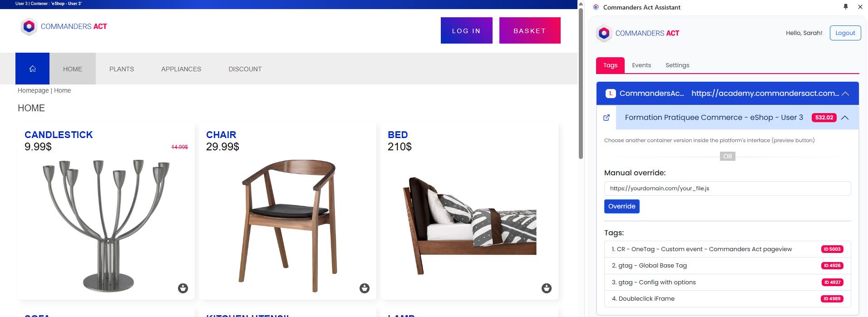Click the Log In button
The height and width of the screenshot is (317, 868).
point(467,30)
